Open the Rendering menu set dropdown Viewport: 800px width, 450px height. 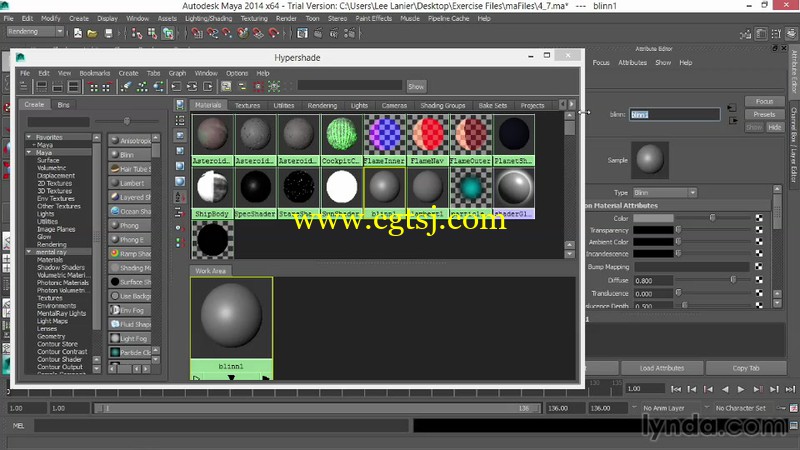click(x=35, y=32)
